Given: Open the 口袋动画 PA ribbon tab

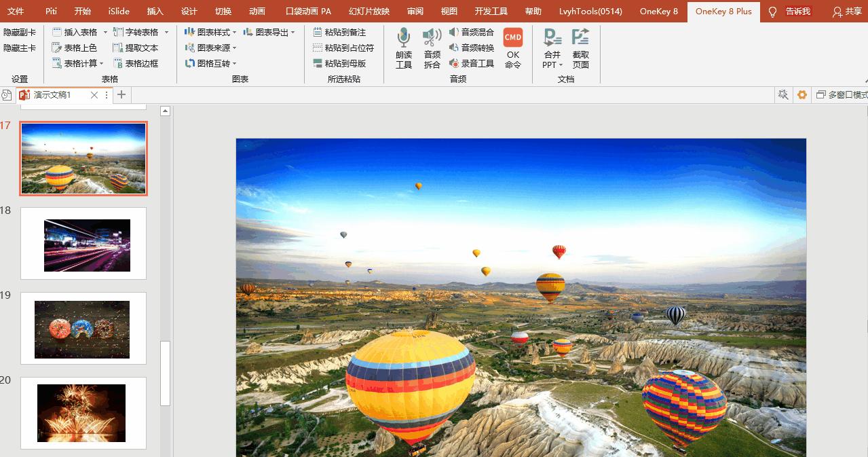Looking at the screenshot, I should click(308, 12).
